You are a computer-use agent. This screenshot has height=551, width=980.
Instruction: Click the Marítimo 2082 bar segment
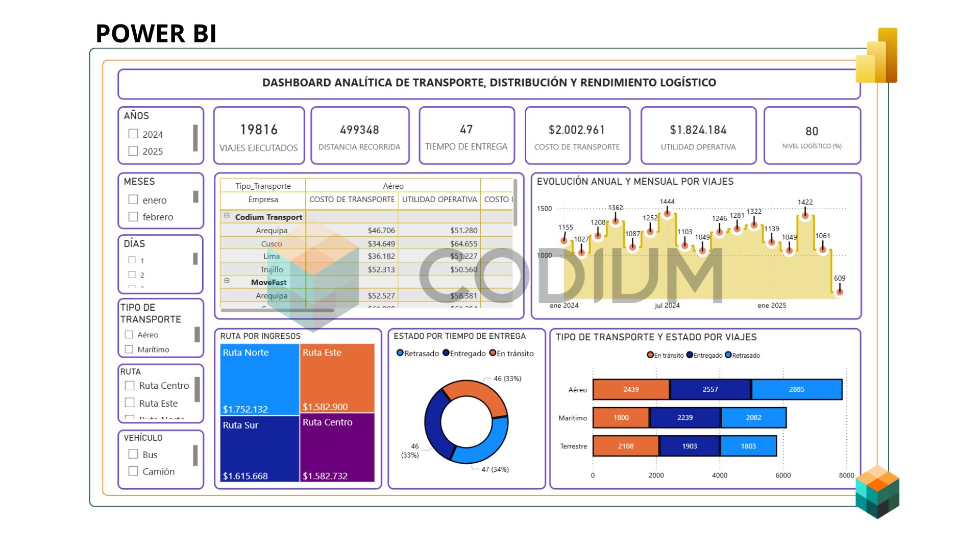click(x=753, y=417)
